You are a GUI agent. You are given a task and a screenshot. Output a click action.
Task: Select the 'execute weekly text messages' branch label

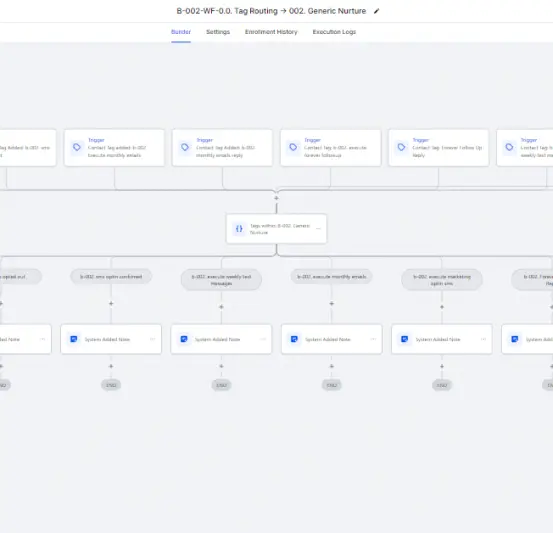[x=221, y=280]
